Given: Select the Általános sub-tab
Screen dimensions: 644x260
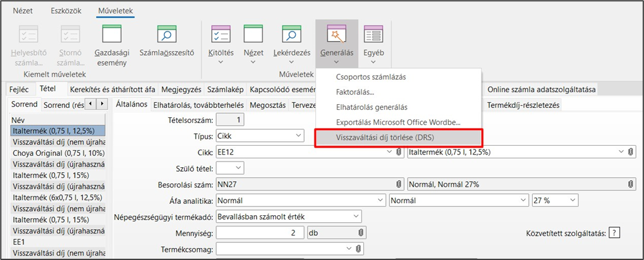Looking at the screenshot, I should tap(131, 104).
